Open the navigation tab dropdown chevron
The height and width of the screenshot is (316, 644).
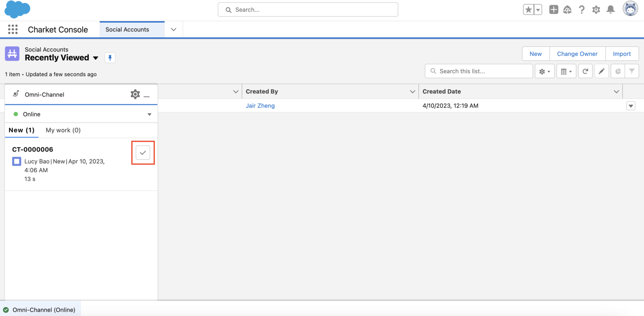173,30
